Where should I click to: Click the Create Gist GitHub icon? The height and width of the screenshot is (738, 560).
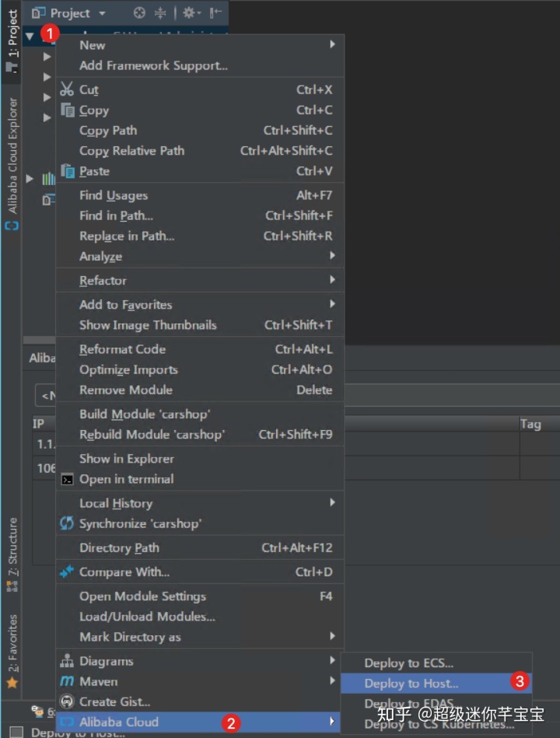[68, 701]
